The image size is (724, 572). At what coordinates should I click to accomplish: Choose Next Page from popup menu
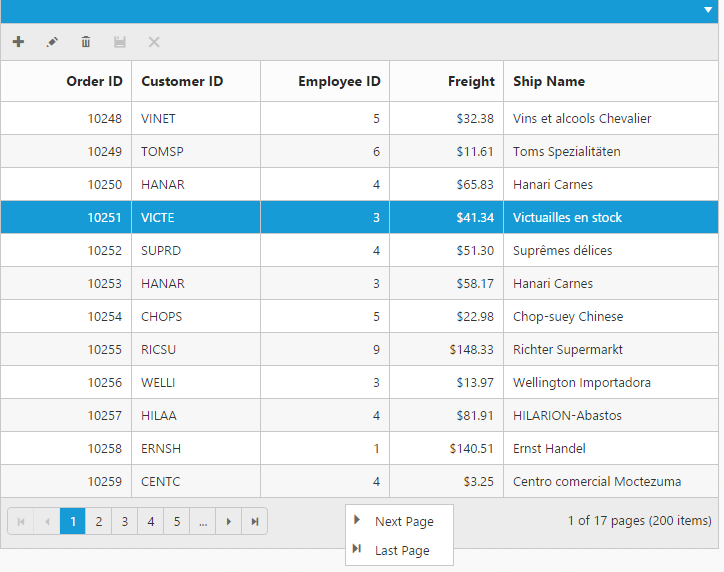pos(403,521)
